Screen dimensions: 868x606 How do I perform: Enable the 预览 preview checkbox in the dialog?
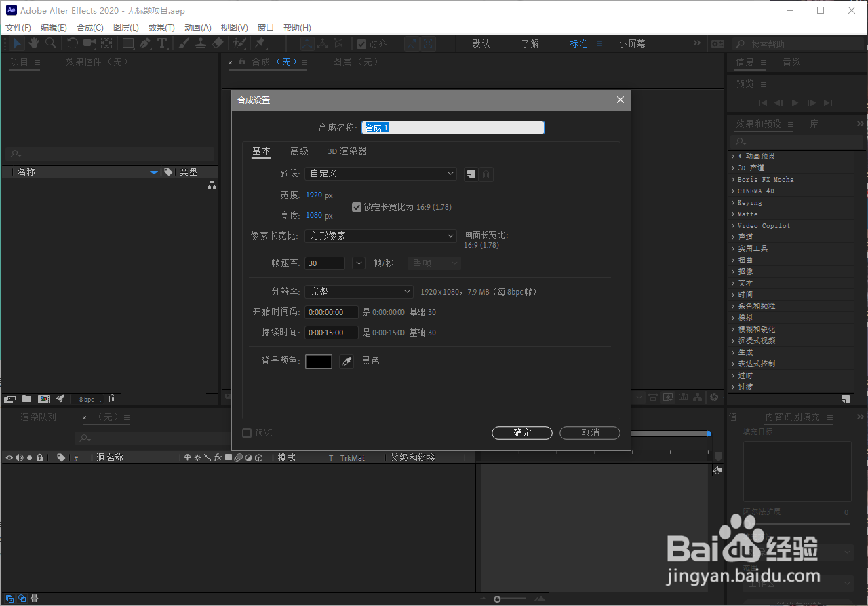[247, 433]
